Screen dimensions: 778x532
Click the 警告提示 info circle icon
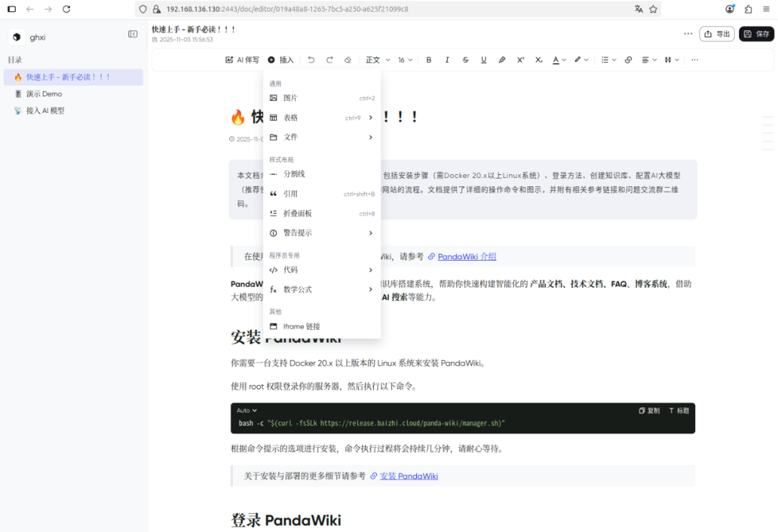[274, 233]
